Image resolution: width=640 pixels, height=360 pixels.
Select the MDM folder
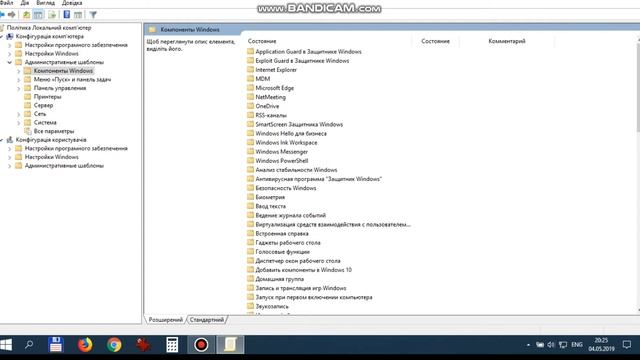coord(262,79)
